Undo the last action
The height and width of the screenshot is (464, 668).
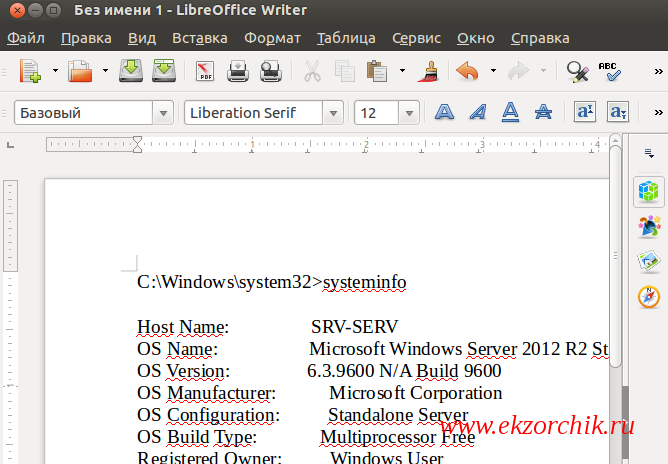pos(467,71)
